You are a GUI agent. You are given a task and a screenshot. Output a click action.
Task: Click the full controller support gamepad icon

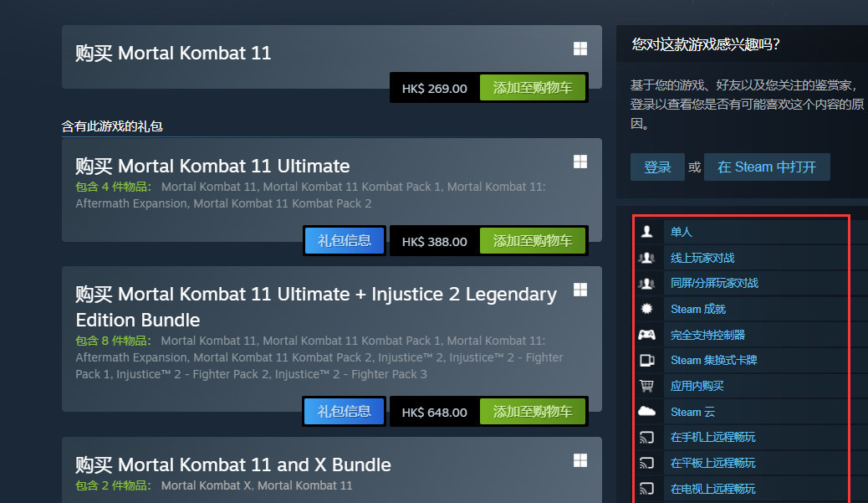click(x=646, y=335)
